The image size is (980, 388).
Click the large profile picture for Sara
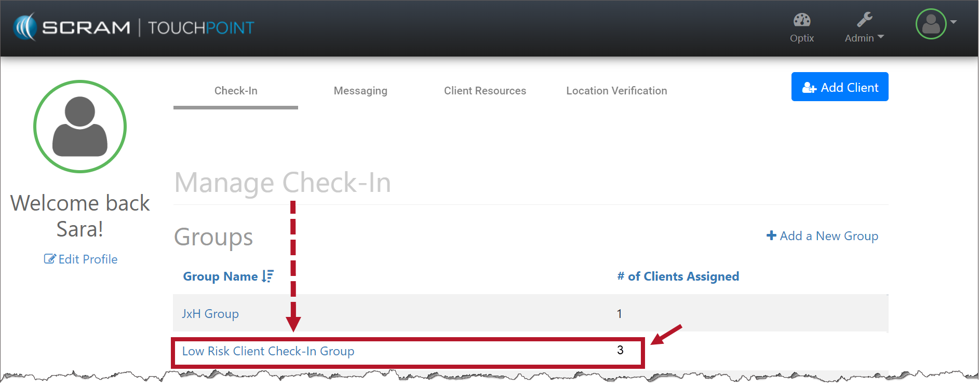point(80,127)
